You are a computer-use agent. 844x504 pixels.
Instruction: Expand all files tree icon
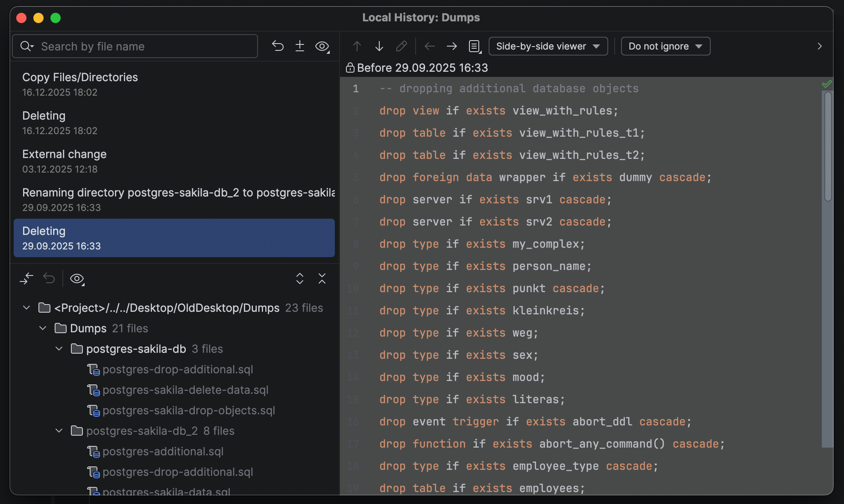300,279
